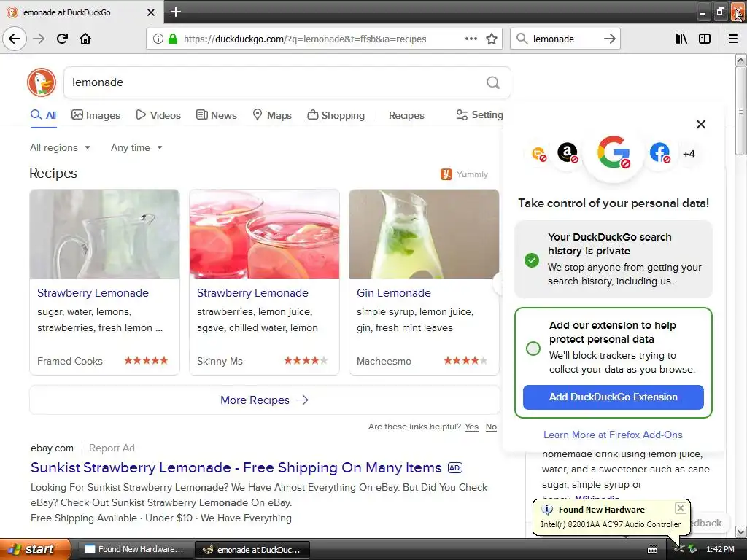Click the Yummly source icon

click(446, 174)
